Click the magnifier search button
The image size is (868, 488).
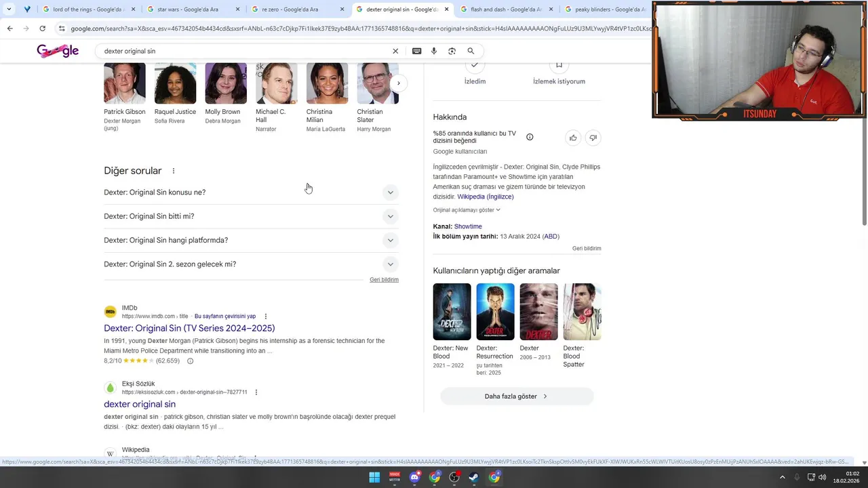click(471, 51)
